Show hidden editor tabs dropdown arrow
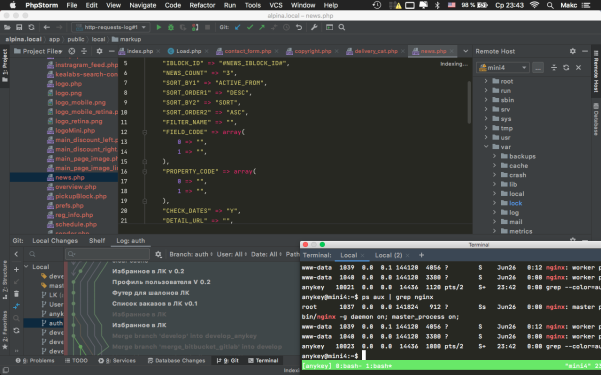 click(465, 51)
